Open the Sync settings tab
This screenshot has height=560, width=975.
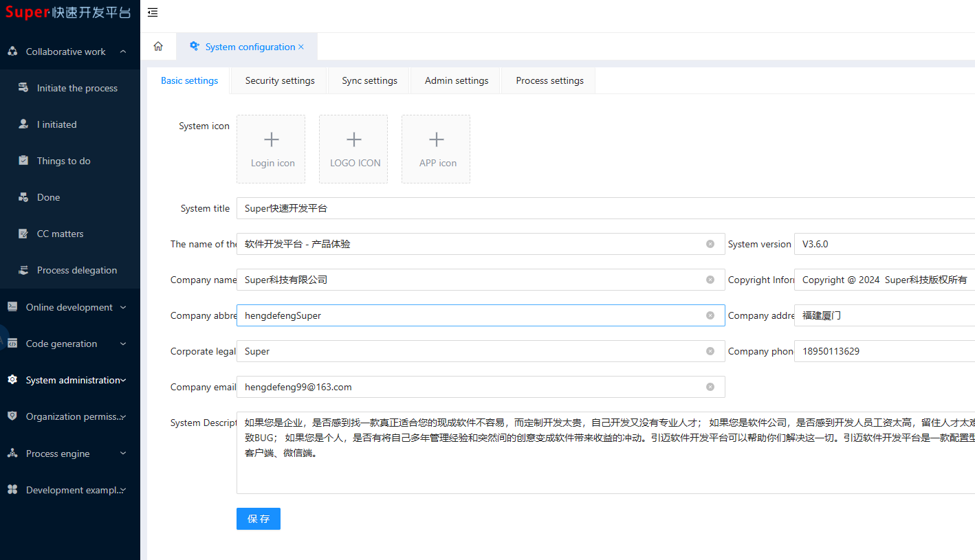pos(369,80)
